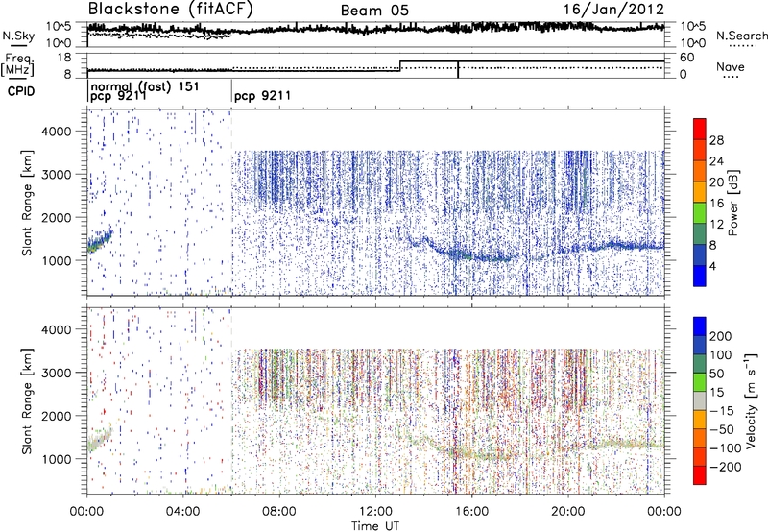
Task: Pick the bright blue bottom power bar segment
Action: point(700,276)
